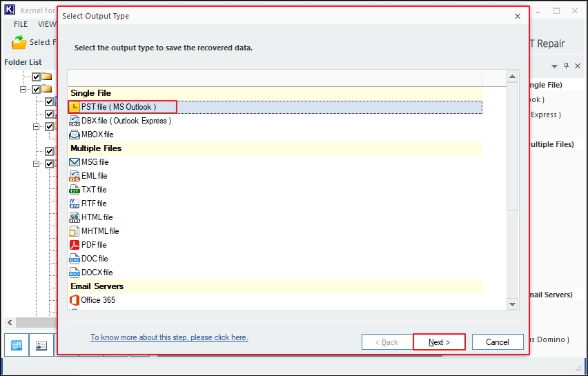Screen dimensions: 588x376
Task: Maximize the main Kernel window
Action: coord(556,11)
